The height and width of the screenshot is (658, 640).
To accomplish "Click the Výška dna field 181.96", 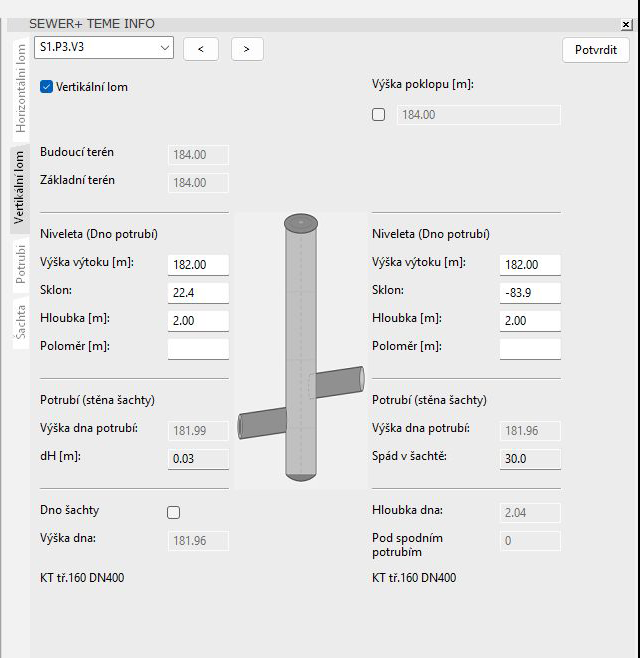I will click(199, 541).
